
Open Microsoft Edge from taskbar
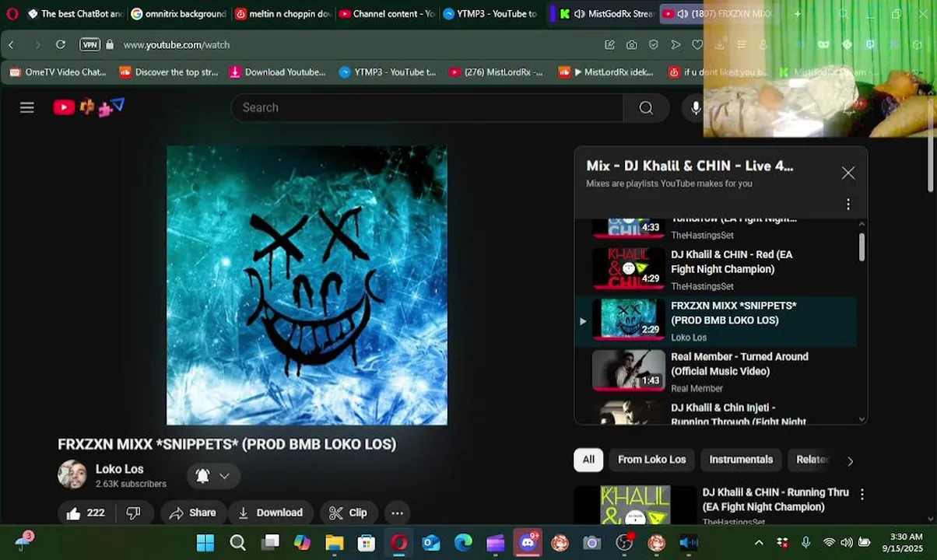point(463,542)
